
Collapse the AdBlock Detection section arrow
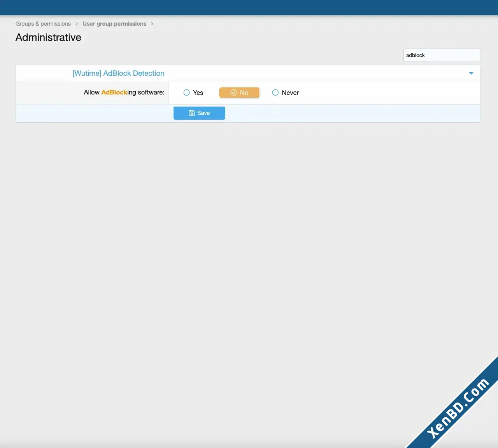point(471,73)
